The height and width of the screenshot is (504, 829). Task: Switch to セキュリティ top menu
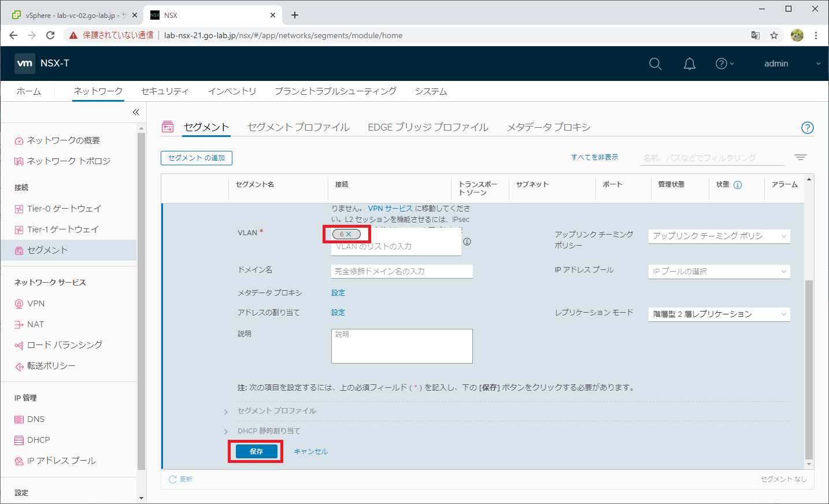(165, 91)
